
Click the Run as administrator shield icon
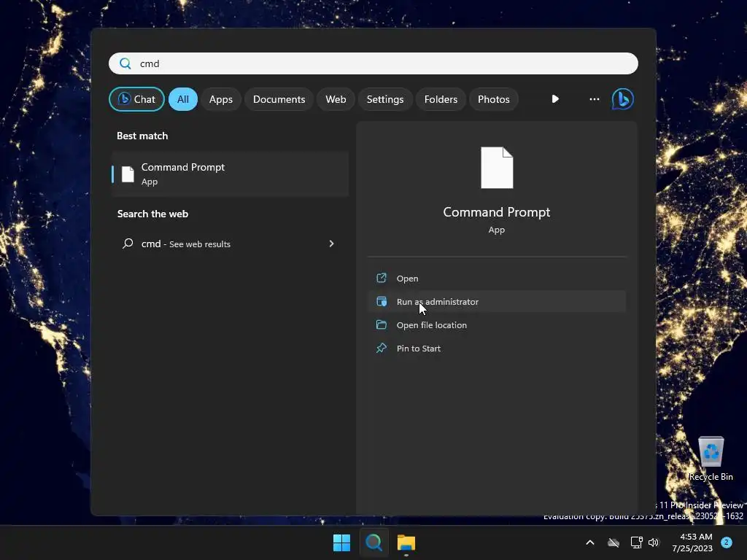pos(382,301)
